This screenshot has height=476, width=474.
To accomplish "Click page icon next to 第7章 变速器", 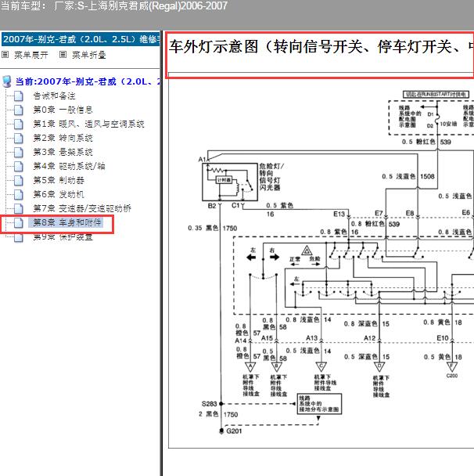I will pyautogui.click(x=19, y=208).
